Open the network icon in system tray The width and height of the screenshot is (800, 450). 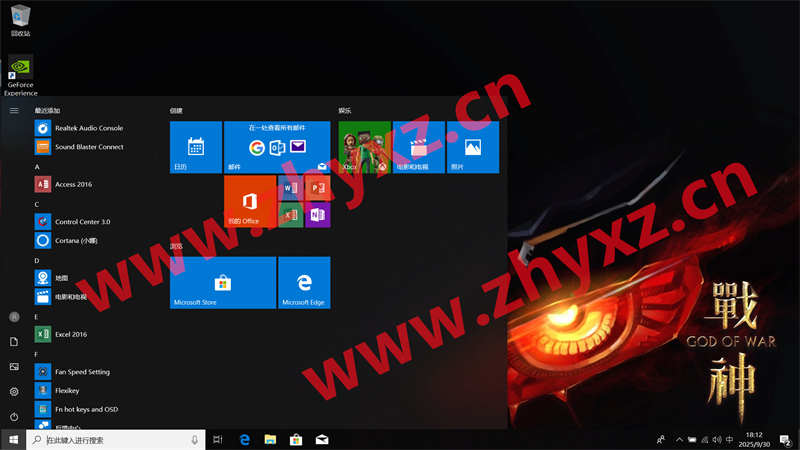(705, 439)
